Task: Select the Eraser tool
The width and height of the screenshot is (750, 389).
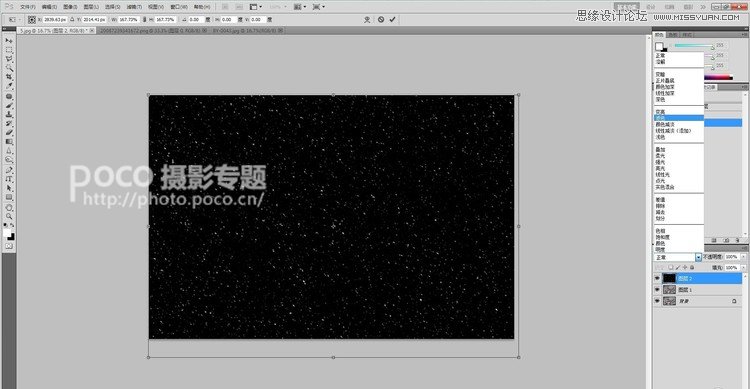Action: 9,133
